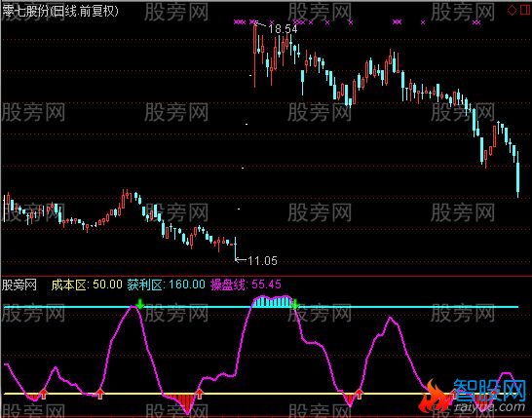This screenshot has height=418, width=532.
Task: Click the candlestick at the 11.05 low
Action: [236, 248]
